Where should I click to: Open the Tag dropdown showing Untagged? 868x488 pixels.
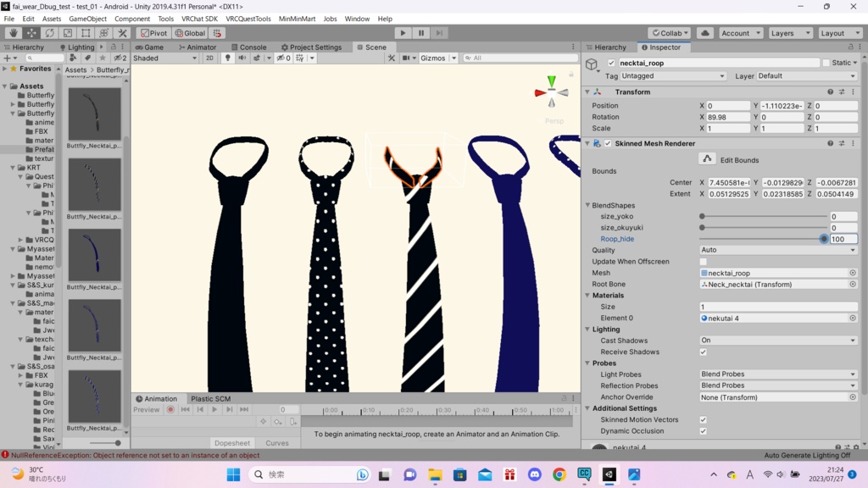(673, 76)
